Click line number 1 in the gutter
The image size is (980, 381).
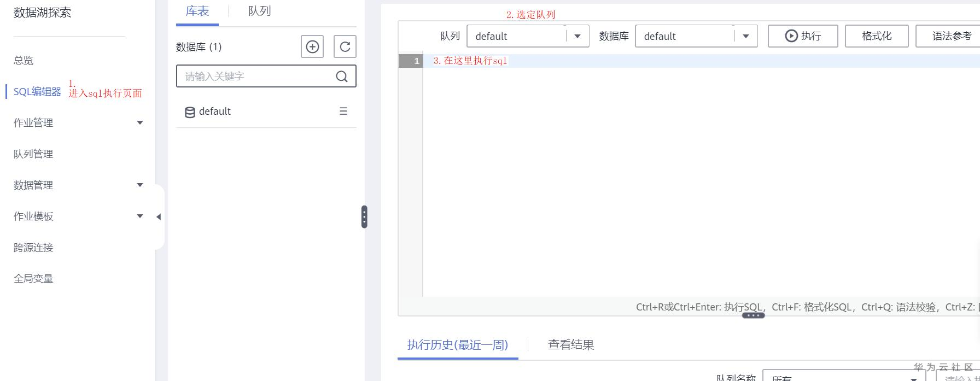(411, 61)
